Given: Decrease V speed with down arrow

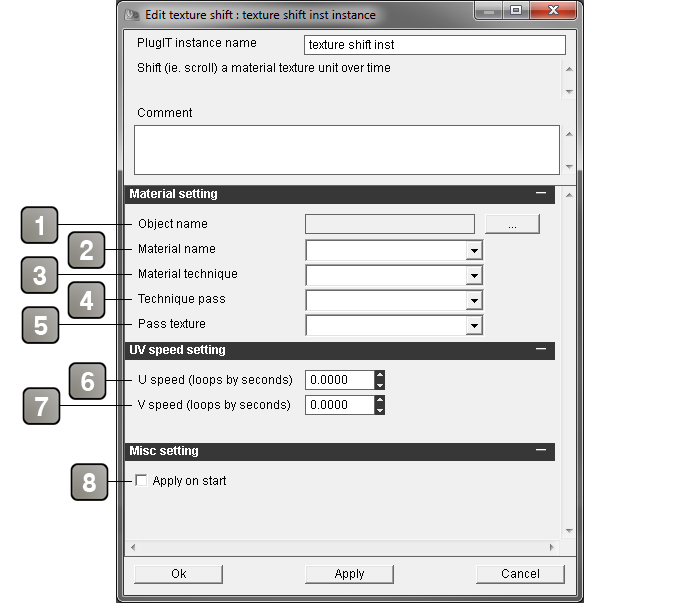Looking at the screenshot, I should tap(379, 410).
